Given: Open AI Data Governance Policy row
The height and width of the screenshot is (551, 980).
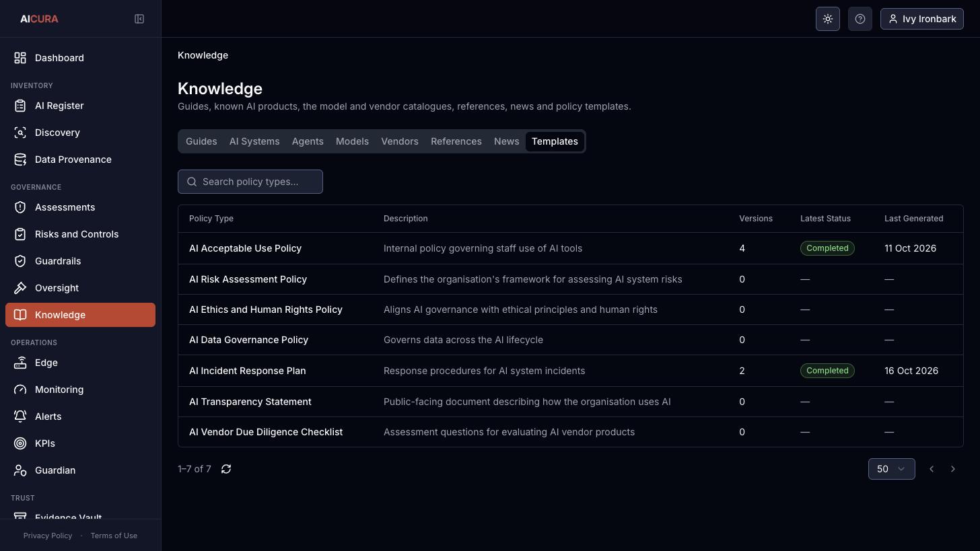Looking at the screenshot, I should point(571,340).
